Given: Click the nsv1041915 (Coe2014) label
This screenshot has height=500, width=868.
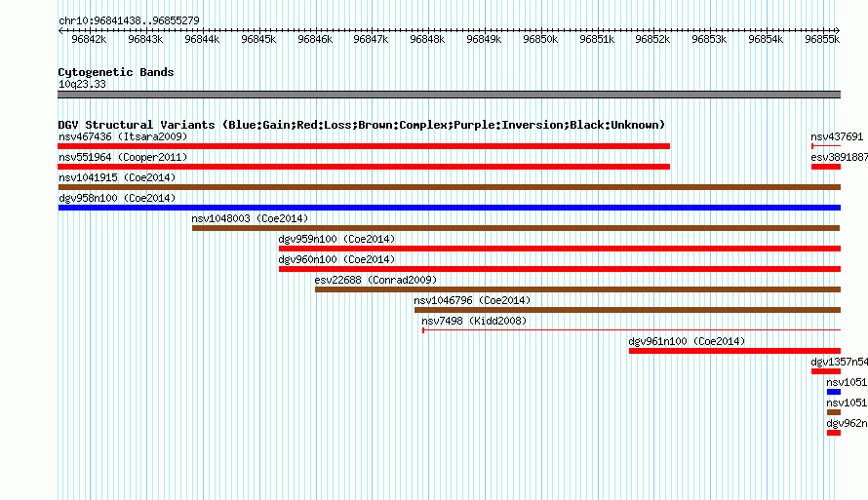Looking at the screenshot, I should (x=117, y=177).
